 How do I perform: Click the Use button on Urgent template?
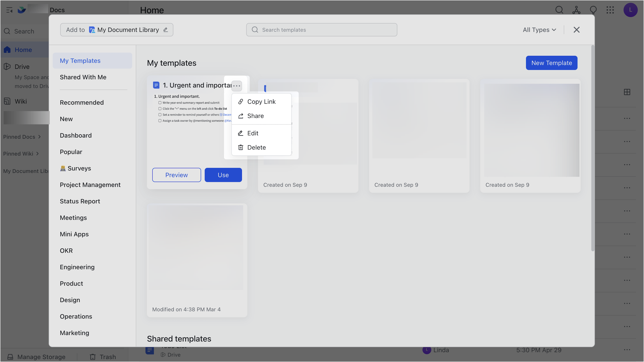(223, 175)
